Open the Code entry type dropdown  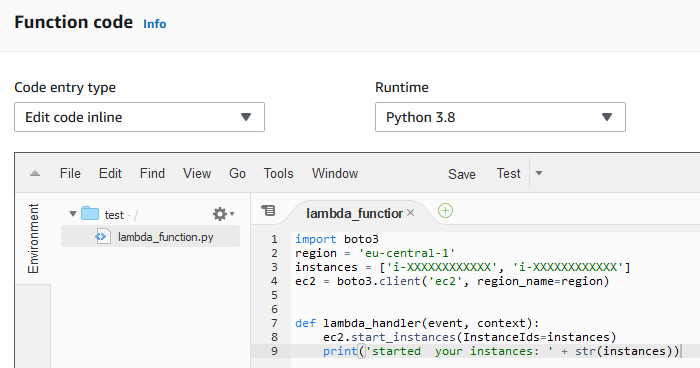(139, 117)
